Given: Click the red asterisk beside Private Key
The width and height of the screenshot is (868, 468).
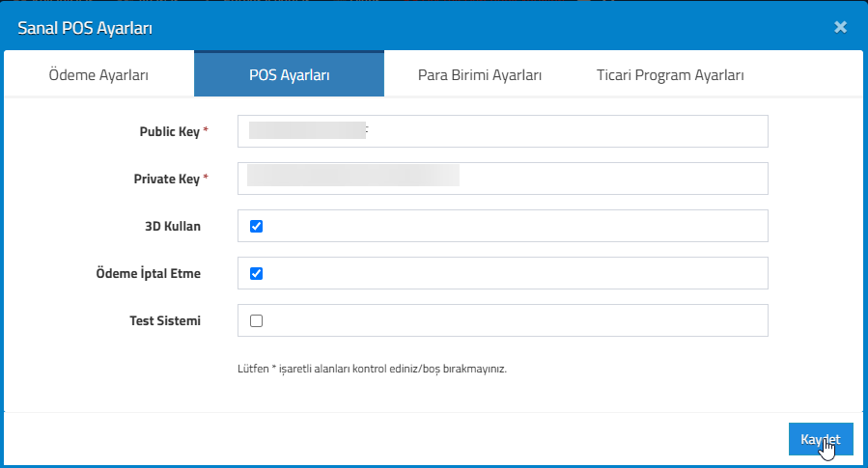Looking at the screenshot, I should (206, 177).
